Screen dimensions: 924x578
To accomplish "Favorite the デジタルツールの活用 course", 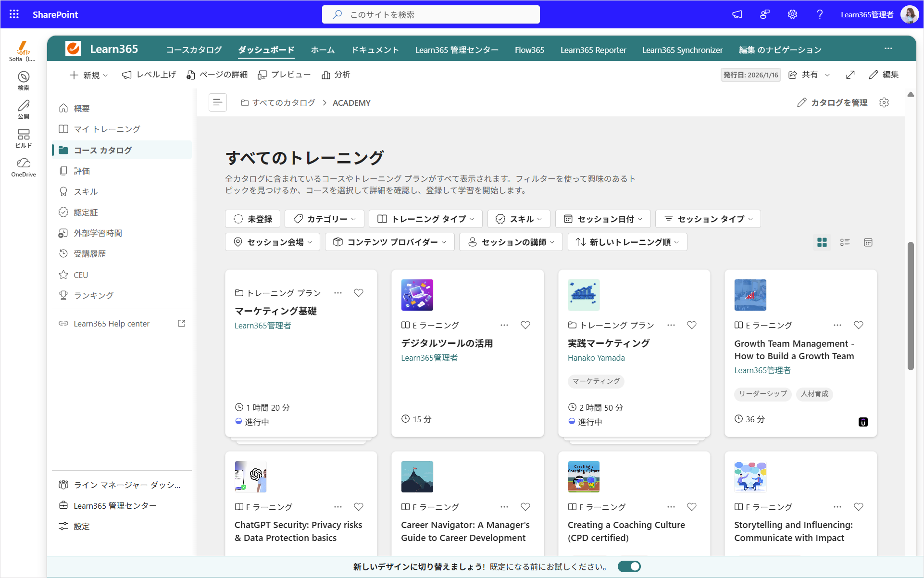I will (525, 325).
